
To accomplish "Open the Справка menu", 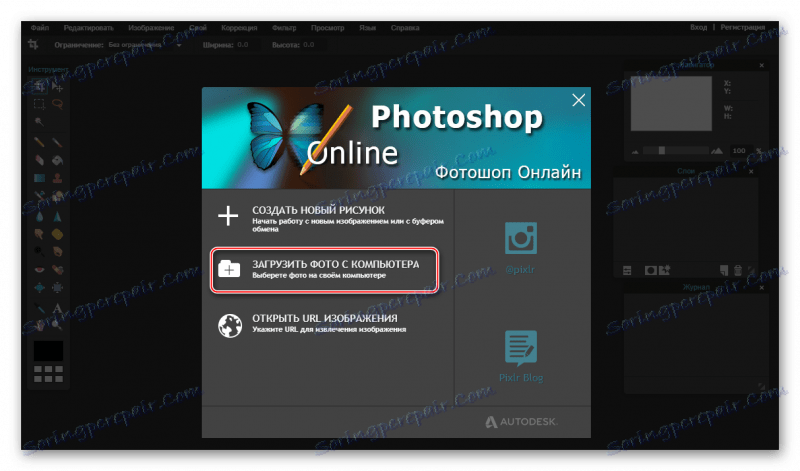I will (x=405, y=28).
